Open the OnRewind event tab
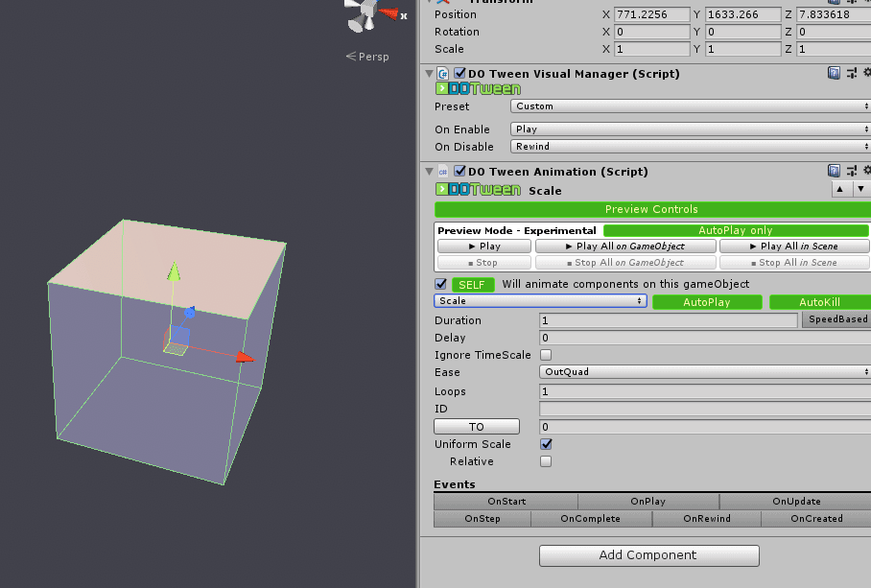Viewport: 871px width, 588px height. click(707, 519)
